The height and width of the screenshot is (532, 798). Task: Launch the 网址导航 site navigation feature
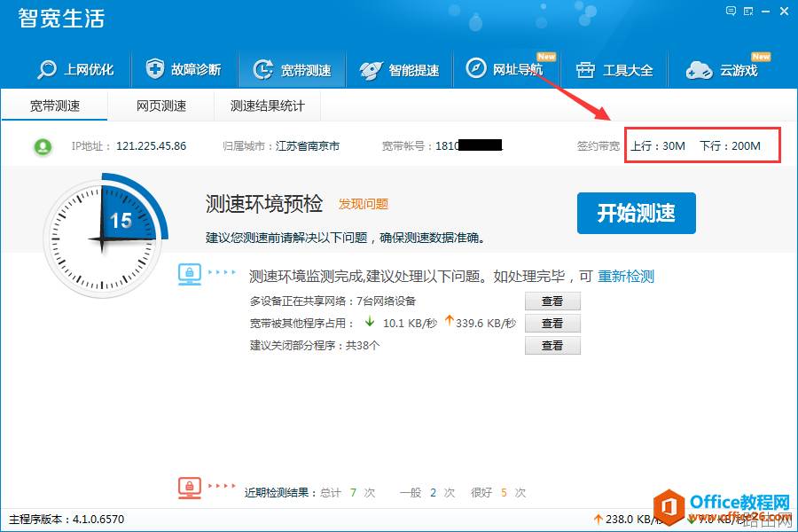point(508,69)
